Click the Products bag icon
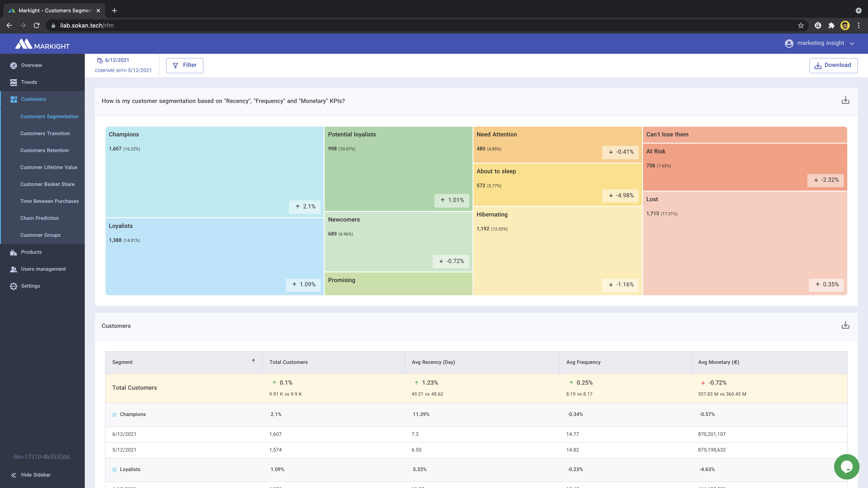This screenshot has height=488, width=868. [14, 252]
